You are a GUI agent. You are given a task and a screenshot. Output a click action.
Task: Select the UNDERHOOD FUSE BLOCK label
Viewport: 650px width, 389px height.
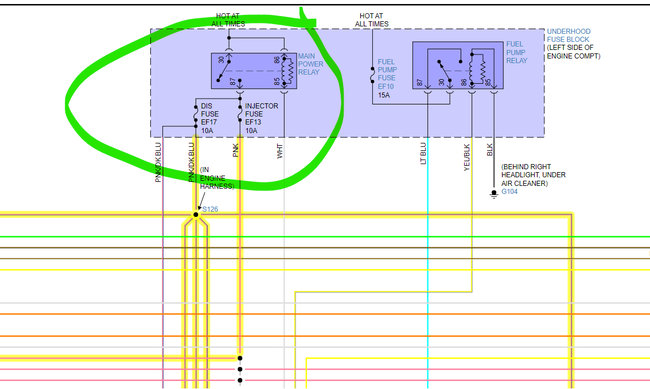pos(568,35)
